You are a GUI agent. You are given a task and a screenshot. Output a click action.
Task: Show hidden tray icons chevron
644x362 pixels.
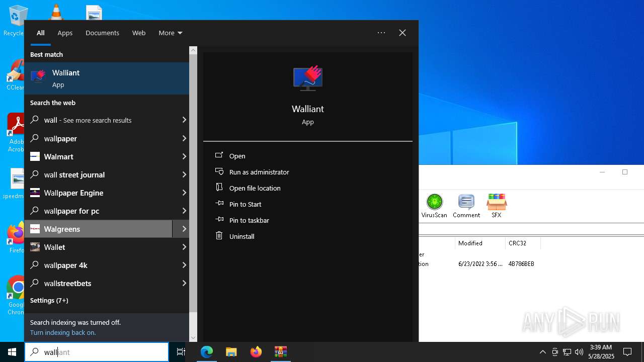(x=543, y=352)
